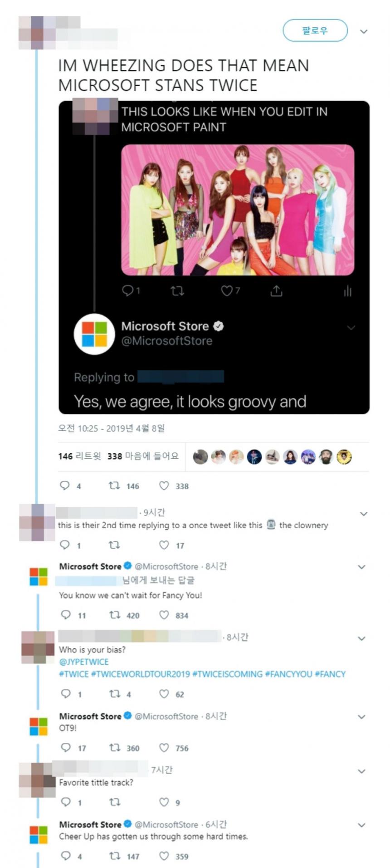Retweet the 'OT9!' reply from Microsoft Store
Screen dimensions: 390x868
point(115,748)
